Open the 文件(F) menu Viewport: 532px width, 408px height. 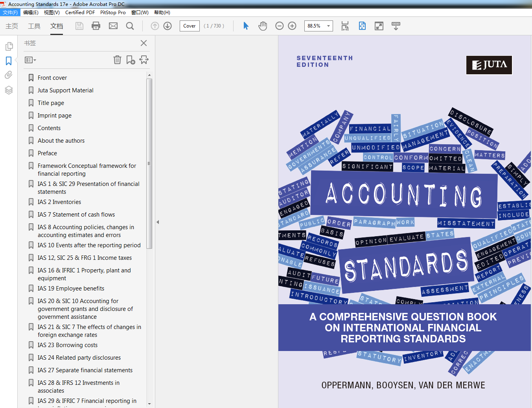pyautogui.click(x=10, y=13)
